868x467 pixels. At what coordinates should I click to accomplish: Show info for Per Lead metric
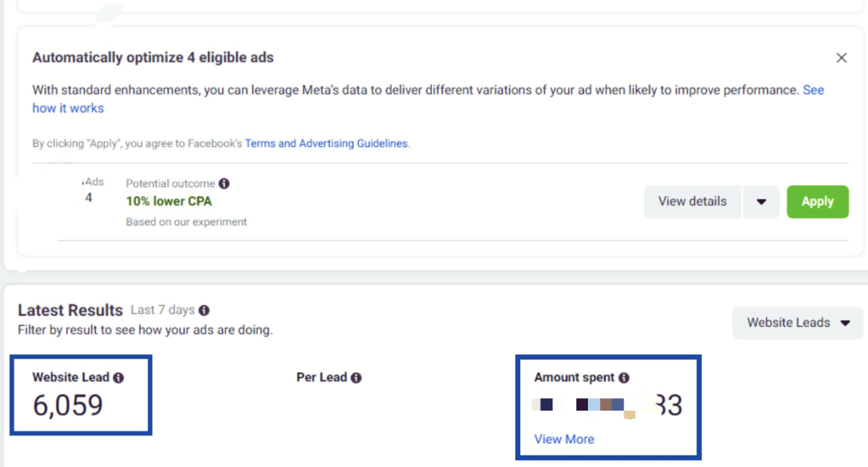[356, 377]
